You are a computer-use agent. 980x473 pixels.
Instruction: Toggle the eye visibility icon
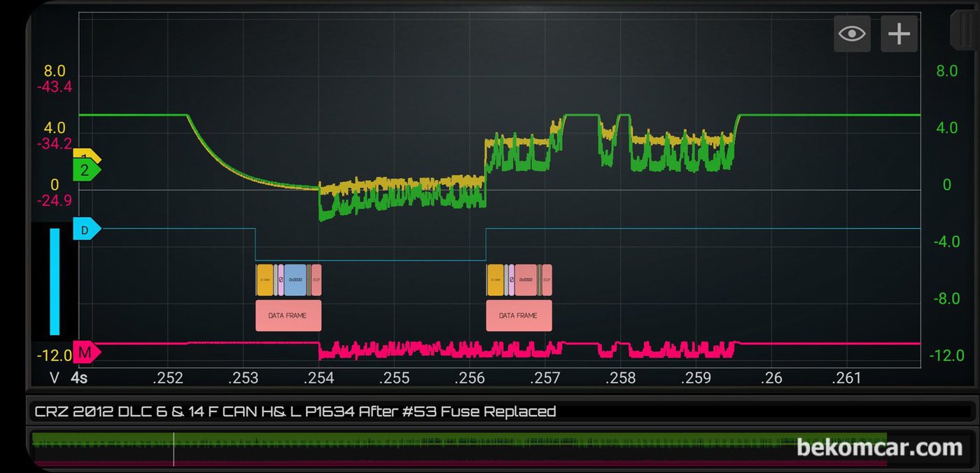point(852,34)
